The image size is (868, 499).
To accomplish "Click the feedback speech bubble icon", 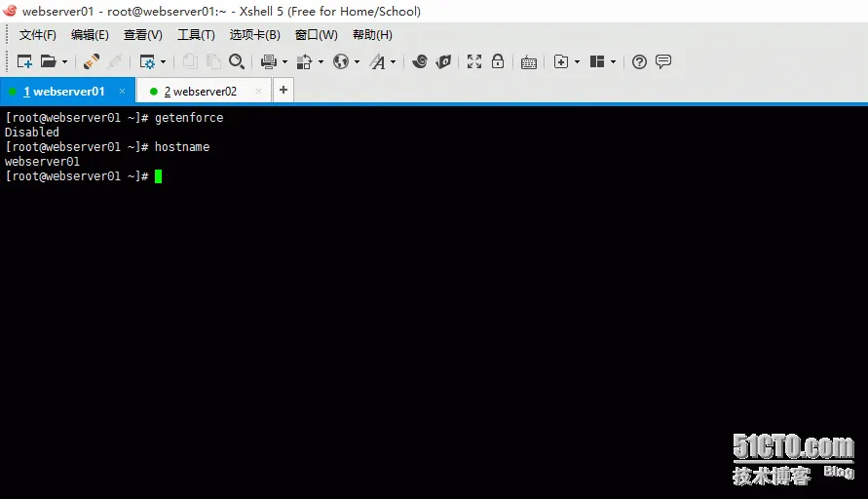I will click(x=663, y=61).
